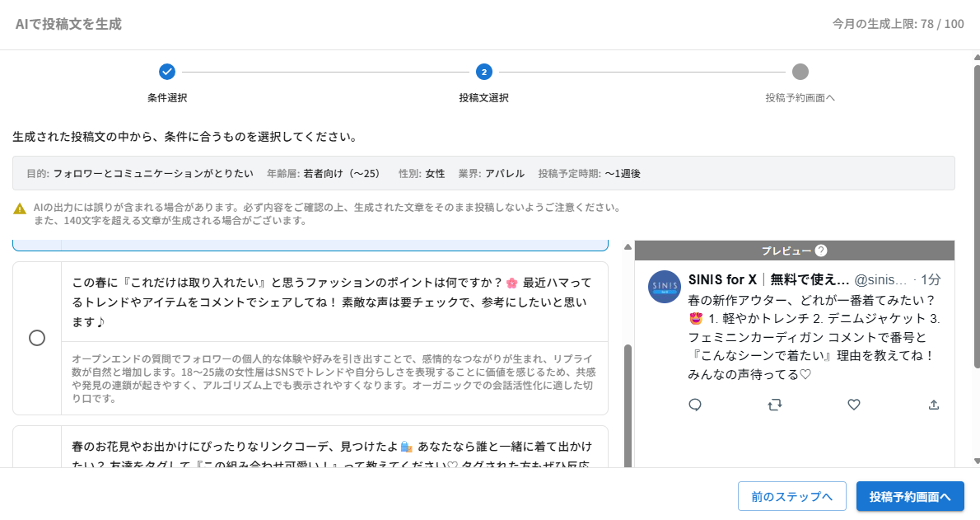980x520 pixels.
Task: Click the reply speech bubble icon
Action: click(x=695, y=405)
